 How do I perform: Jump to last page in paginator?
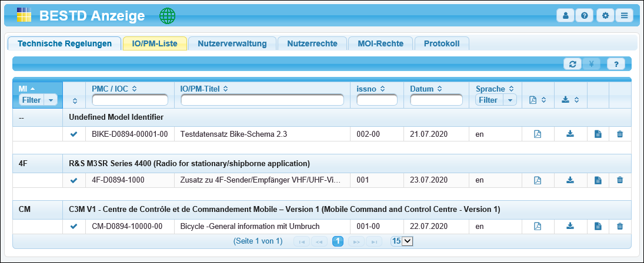click(373, 241)
